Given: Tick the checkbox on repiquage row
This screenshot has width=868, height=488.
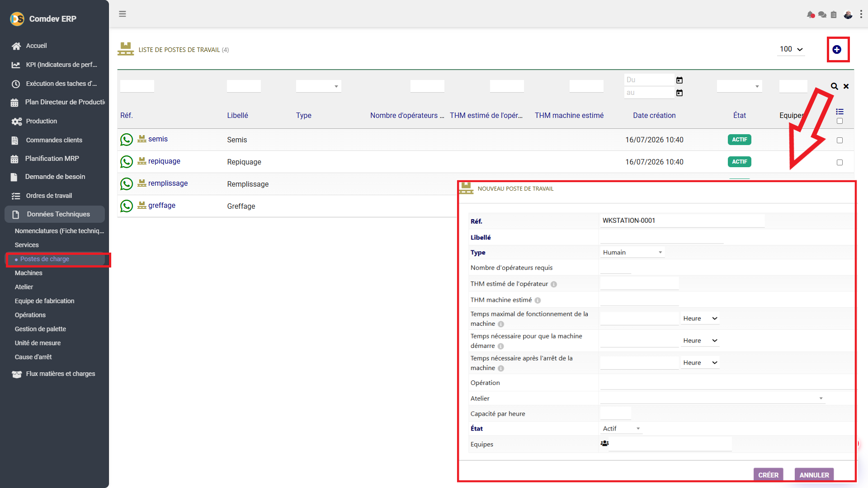Looking at the screenshot, I should (840, 163).
